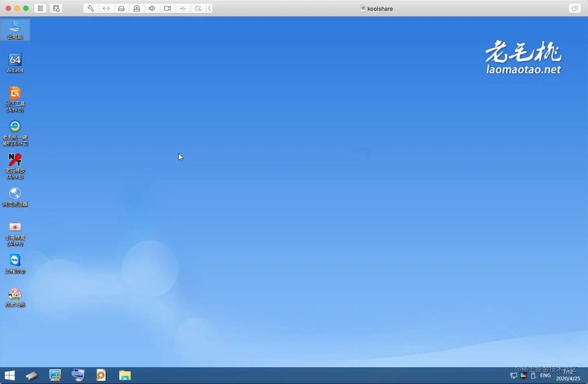Open virtual machine settings wrench icon
Image resolution: width=588 pixels, height=384 pixels.
pyautogui.click(x=91, y=8)
